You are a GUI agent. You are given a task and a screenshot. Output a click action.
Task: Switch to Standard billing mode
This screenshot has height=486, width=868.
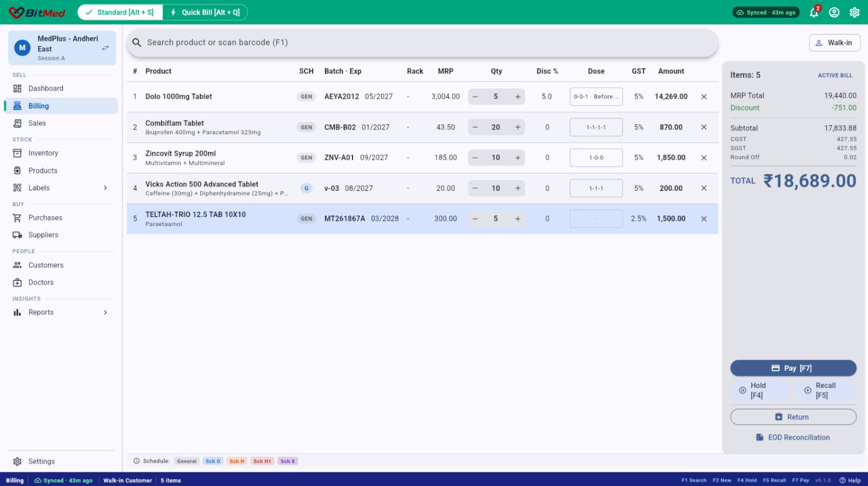(120, 13)
